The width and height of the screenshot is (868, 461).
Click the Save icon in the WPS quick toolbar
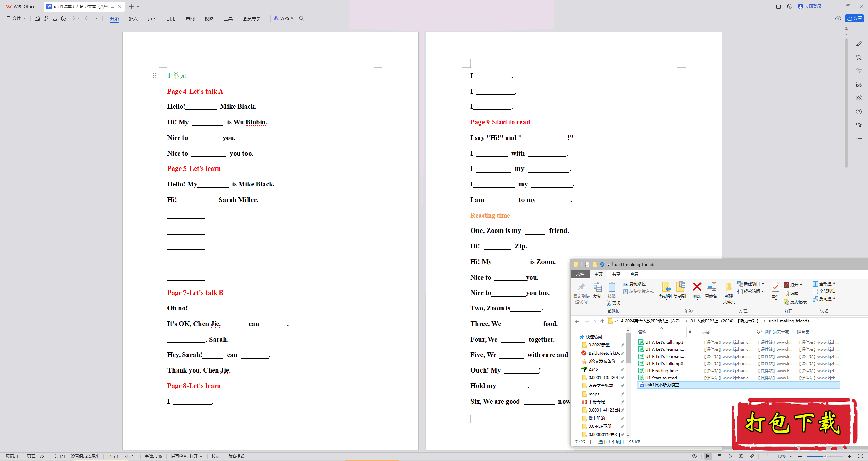coord(37,18)
